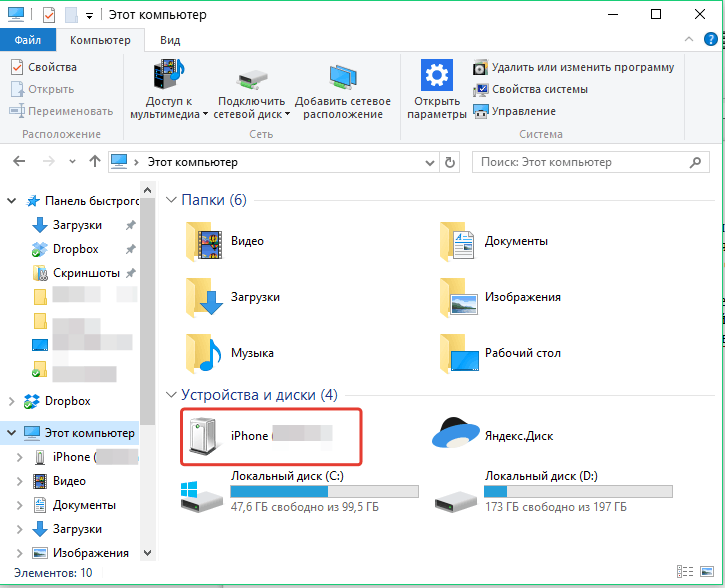Select Скриншоты in quick access

[x=86, y=273]
